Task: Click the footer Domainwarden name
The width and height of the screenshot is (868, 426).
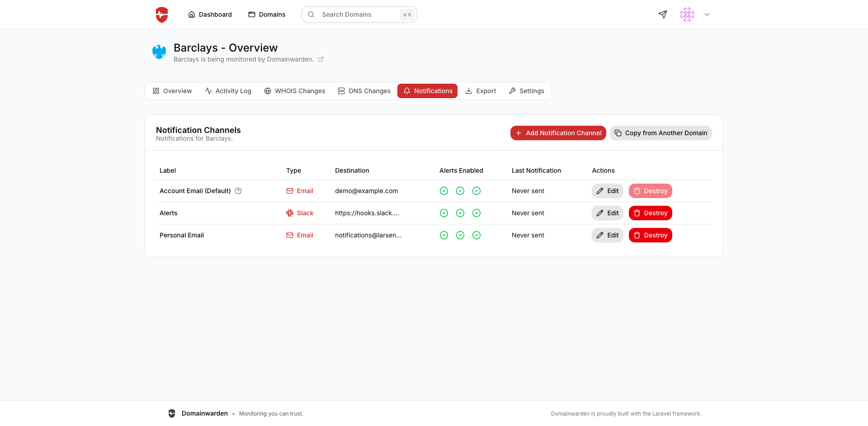Action: tap(205, 413)
